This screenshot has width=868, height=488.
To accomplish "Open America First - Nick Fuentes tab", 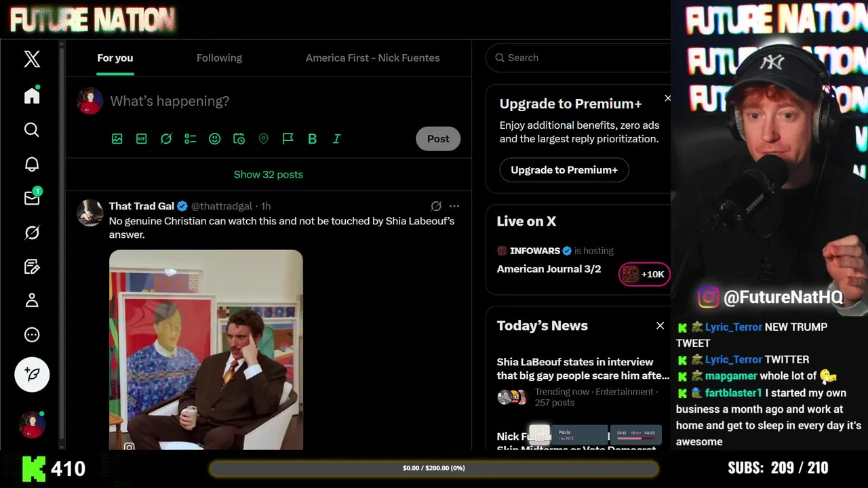I will [372, 58].
